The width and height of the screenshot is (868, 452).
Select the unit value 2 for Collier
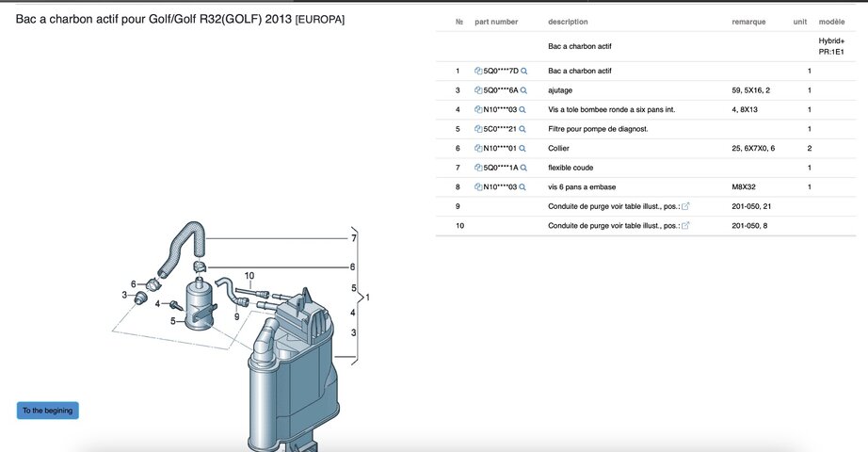pos(810,149)
